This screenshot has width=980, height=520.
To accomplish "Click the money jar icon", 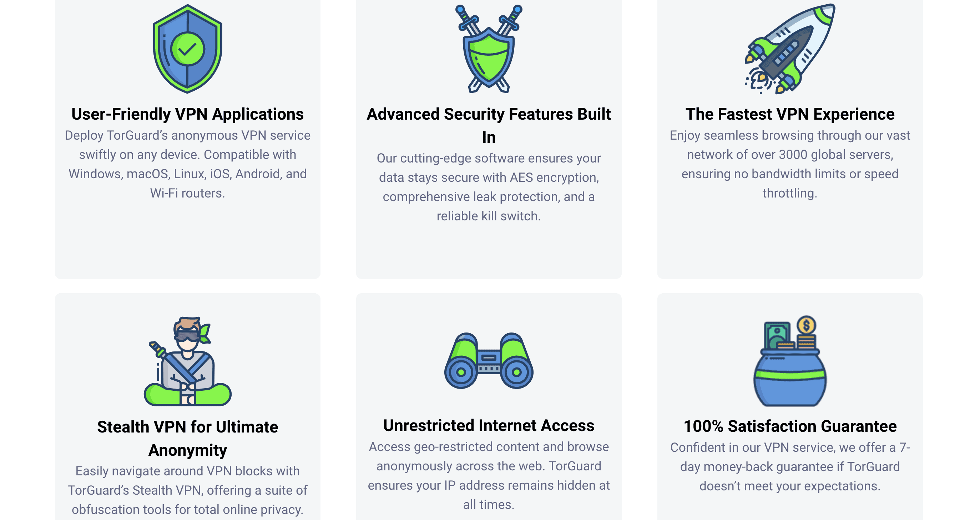I will tap(790, 361).
